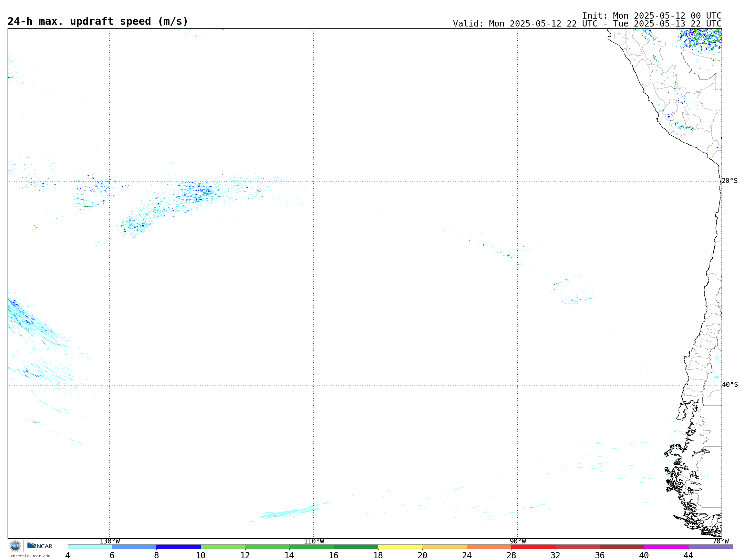
Task: Click the colorbar tick label 10
Action: pos(201,555)
